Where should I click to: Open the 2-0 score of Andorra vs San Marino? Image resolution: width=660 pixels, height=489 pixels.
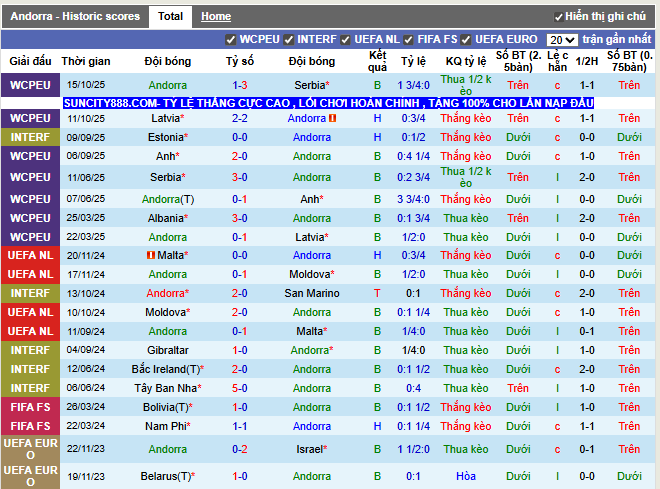pyautogui.click(x=240, y=293)
